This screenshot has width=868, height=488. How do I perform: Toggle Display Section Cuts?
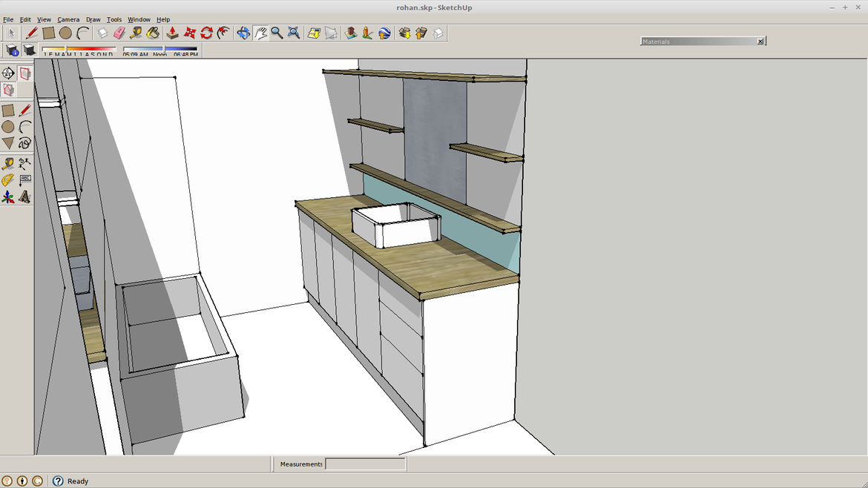point(8,90)
